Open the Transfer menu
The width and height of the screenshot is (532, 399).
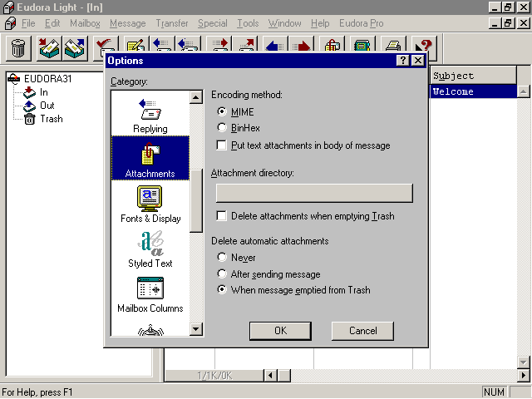(x=172, y=23)
